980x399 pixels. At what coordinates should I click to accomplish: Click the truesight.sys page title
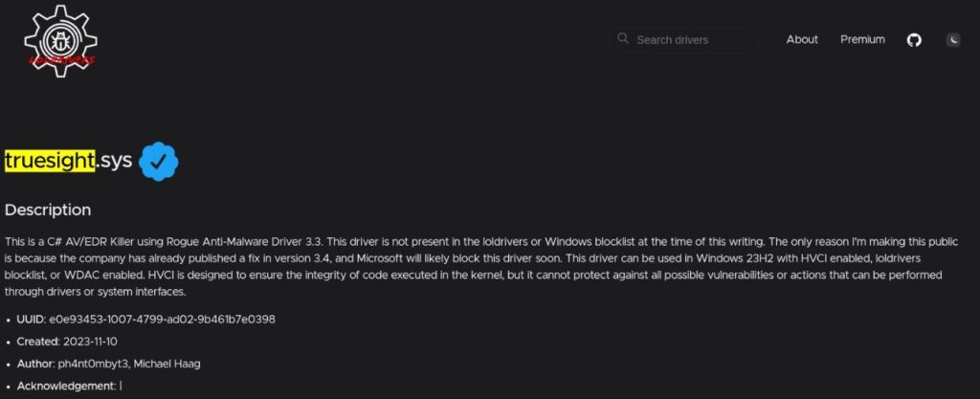[68, 160]
